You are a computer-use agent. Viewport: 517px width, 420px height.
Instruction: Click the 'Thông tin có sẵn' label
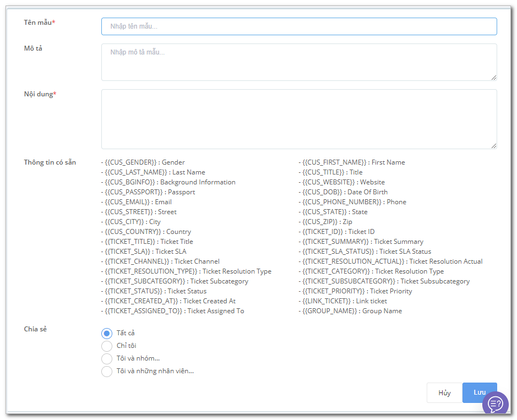(50, 162)
